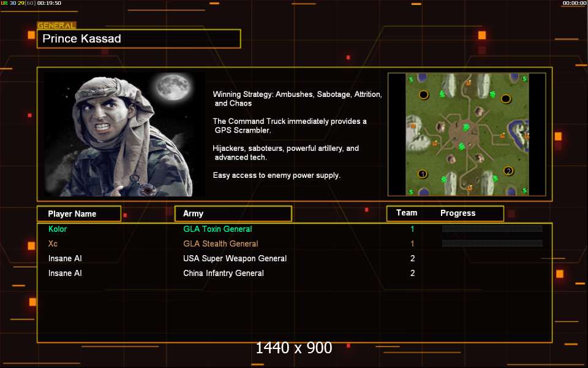Click the GLA Stealth General army entry

[221, 243]
